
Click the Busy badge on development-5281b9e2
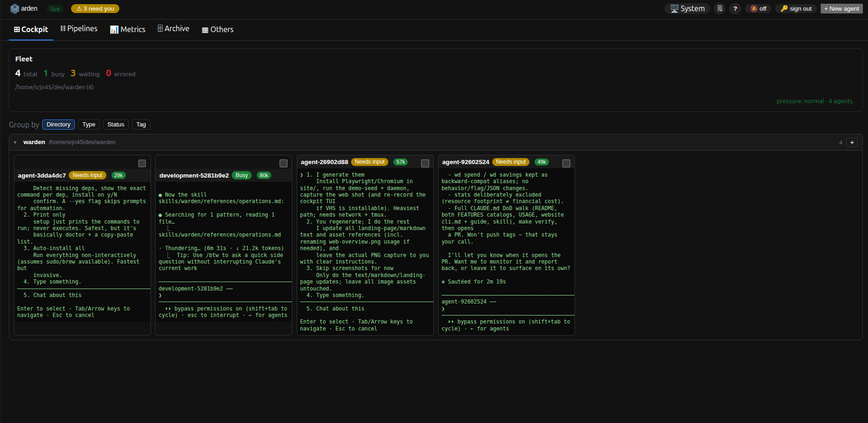coord(241,175)
